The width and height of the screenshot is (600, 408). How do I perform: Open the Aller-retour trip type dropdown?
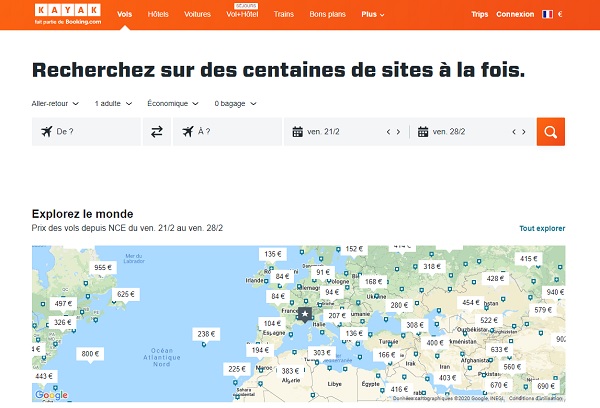[57, 103]
